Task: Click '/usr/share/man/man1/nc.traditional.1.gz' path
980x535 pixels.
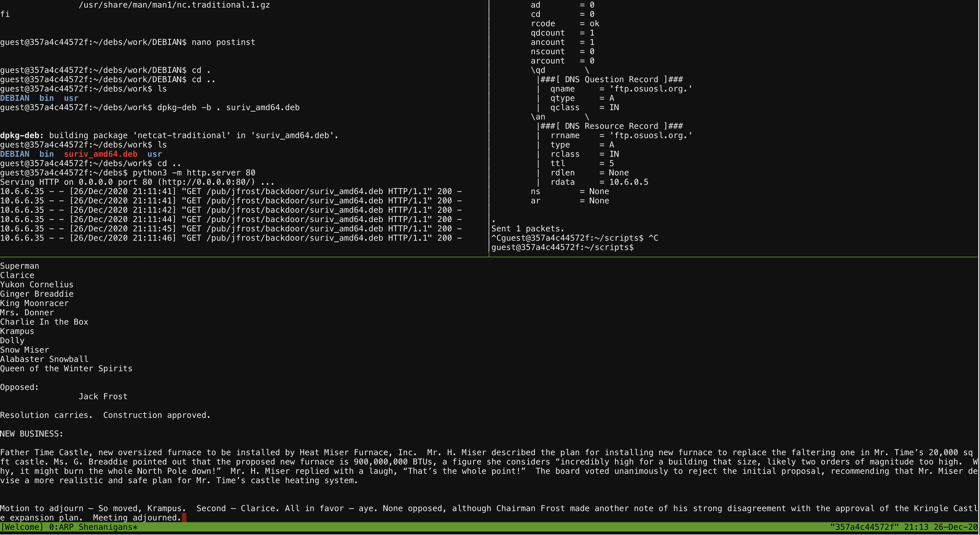Action: (174, 5)
